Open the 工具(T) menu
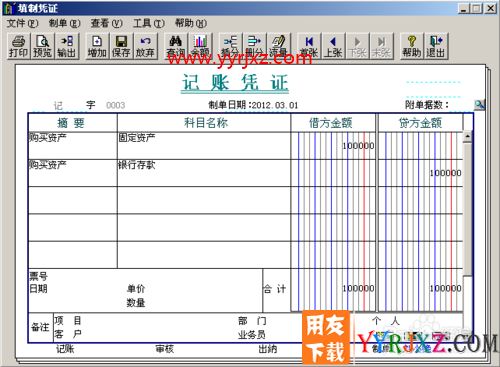 point(149,23)
